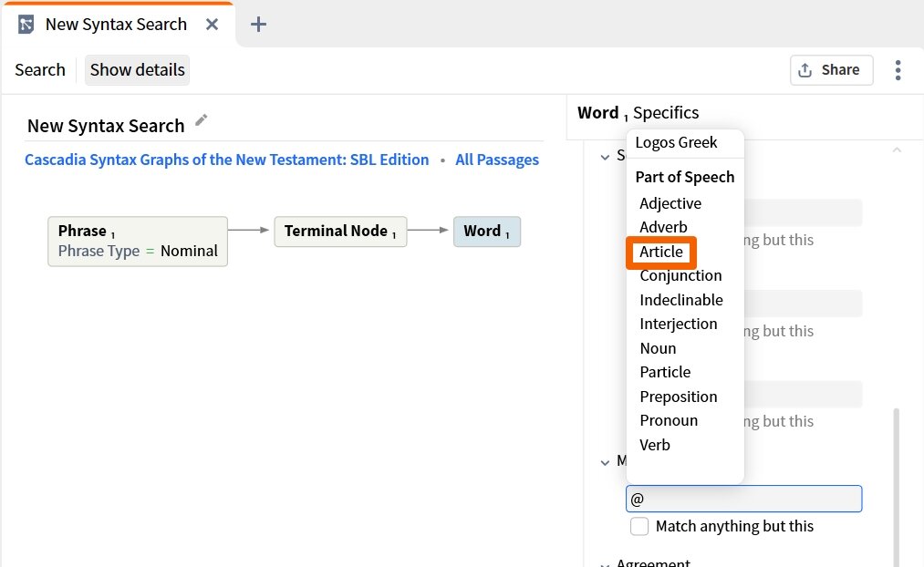Click the Phrase Type = Nominal condition
The width and height of the screenshot is (924, 567).
138,251
